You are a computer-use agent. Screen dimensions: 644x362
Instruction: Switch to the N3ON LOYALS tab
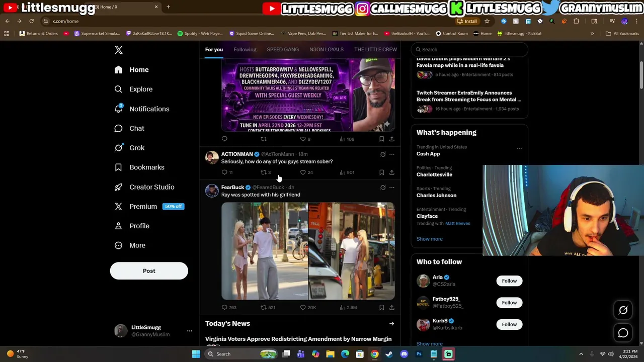pos(327,49)
